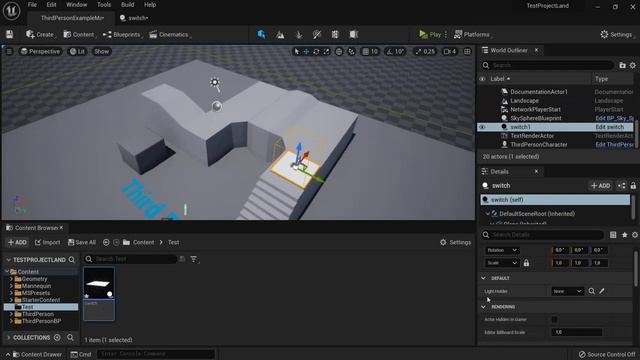Toggle visibility eye for switch1 actor

tap(482, 127)
